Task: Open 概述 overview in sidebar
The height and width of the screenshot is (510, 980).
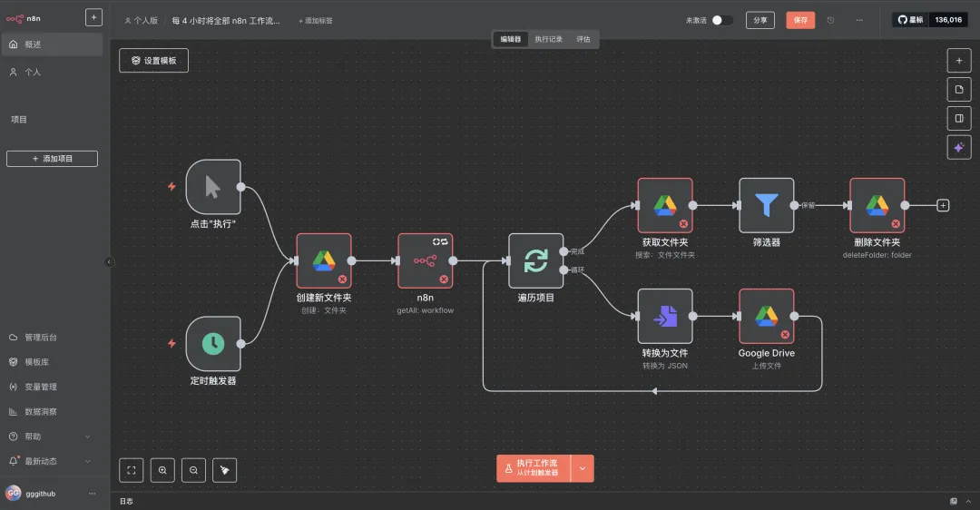Action: pyautogui.click(x=52, y=44)
